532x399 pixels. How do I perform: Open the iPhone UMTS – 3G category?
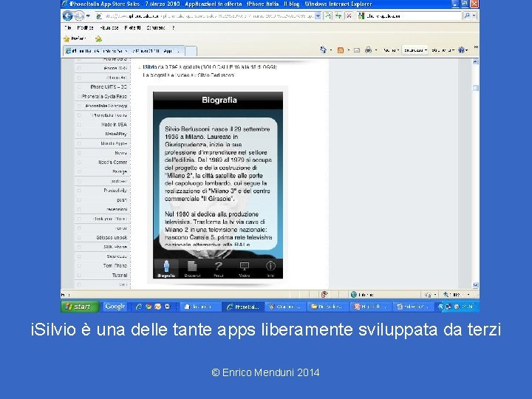click(109, 87)
